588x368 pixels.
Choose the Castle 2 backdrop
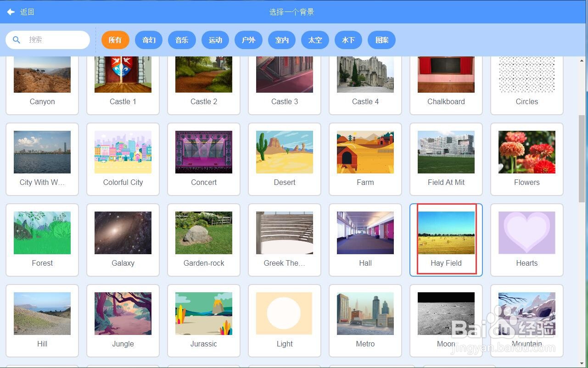pos(204,85)
